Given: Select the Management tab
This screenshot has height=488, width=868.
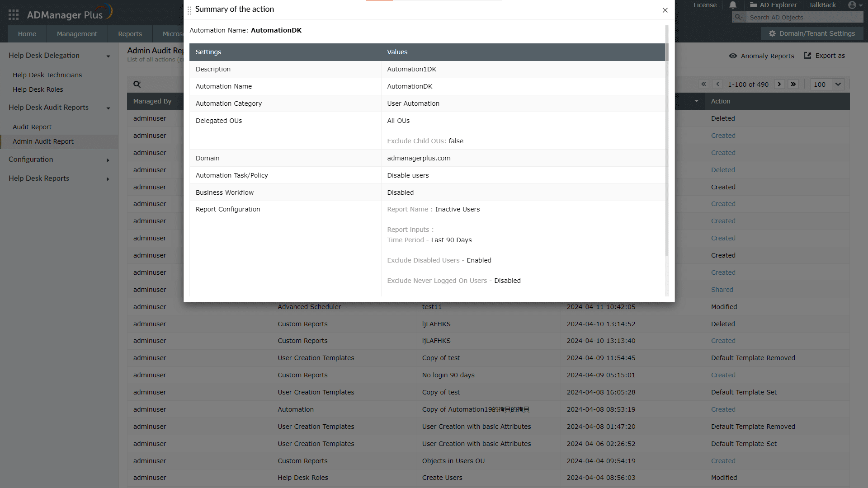Looking at the screenshot, I should 76,33.
